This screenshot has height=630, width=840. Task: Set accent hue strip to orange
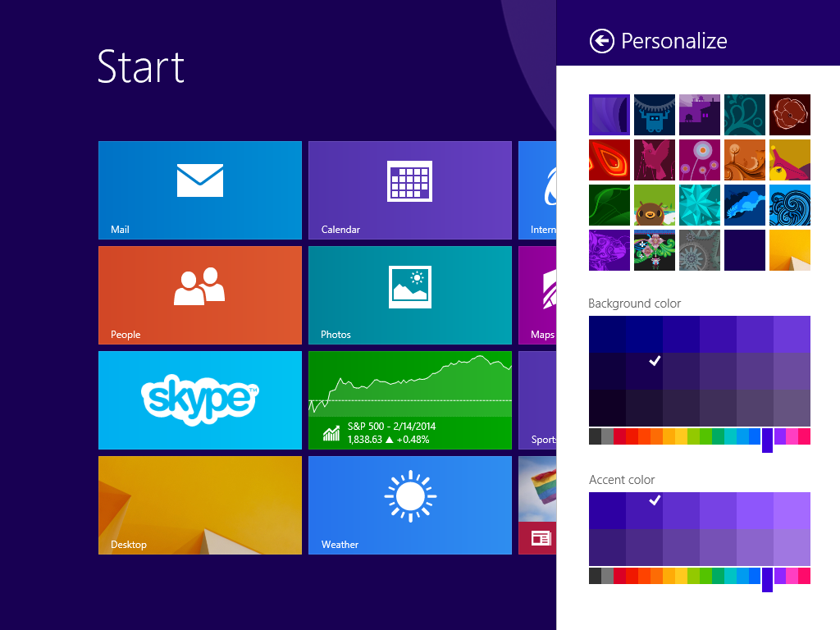point(656,576)
